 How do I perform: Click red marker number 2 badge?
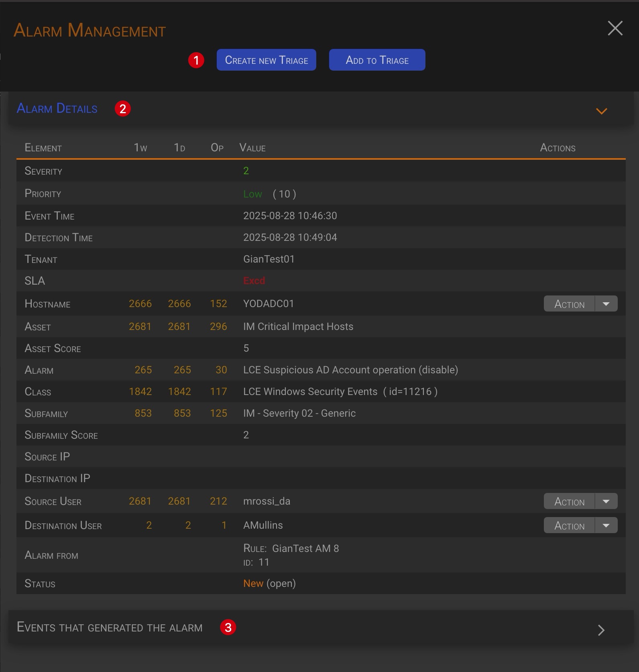(123, 109)
